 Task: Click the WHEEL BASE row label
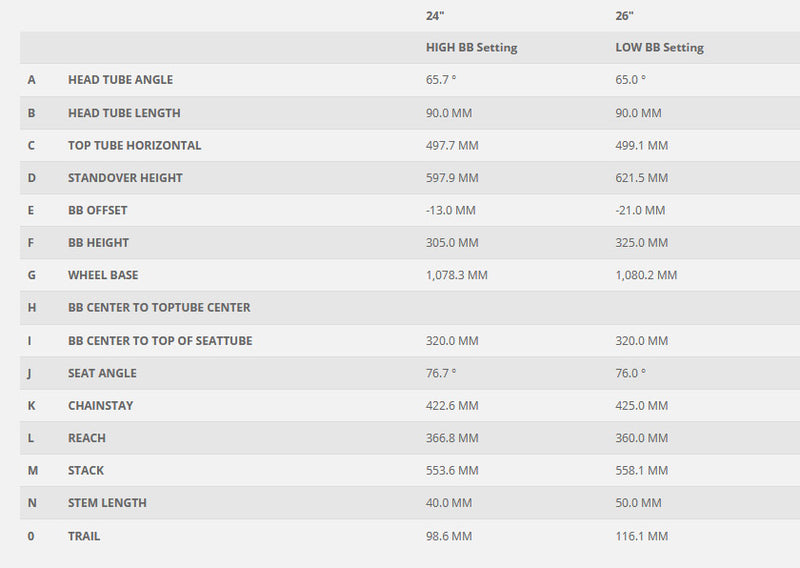pos(103,275)
